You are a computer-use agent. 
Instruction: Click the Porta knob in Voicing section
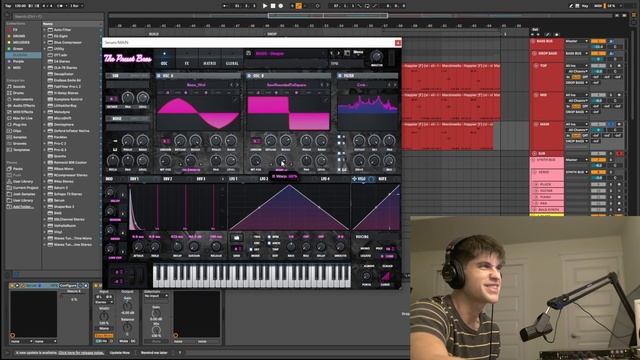pyautogui.click(x=366, y=276)
